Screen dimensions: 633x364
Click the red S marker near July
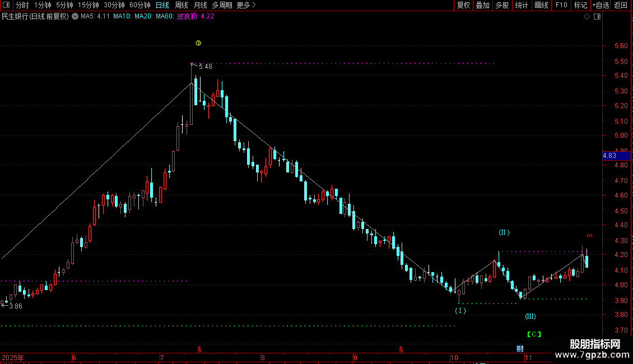pyautogui.click(x=199, y=349)
